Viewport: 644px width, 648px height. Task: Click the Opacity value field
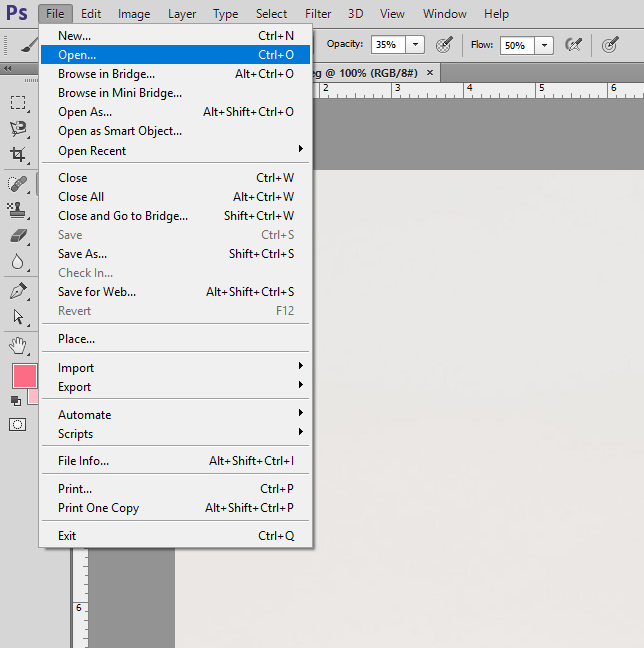pos(387,45)
